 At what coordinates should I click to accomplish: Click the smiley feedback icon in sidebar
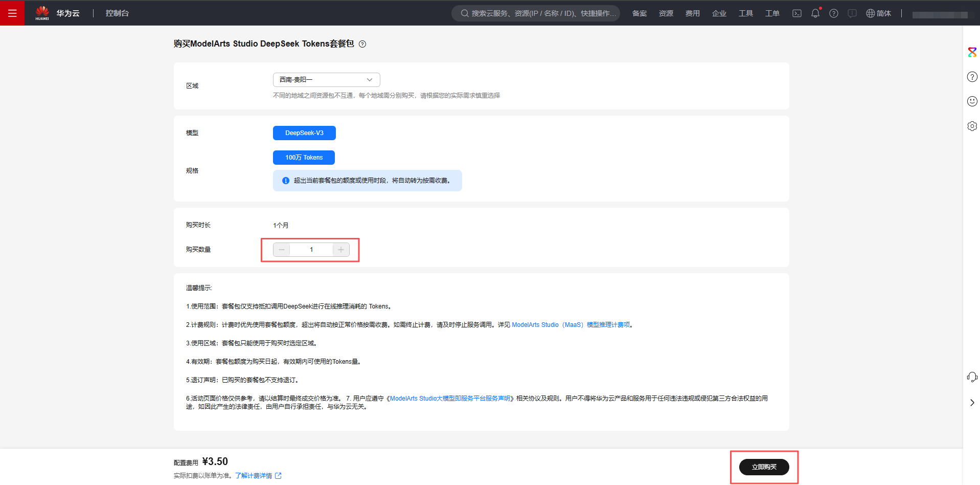click(x=972, y=101)
